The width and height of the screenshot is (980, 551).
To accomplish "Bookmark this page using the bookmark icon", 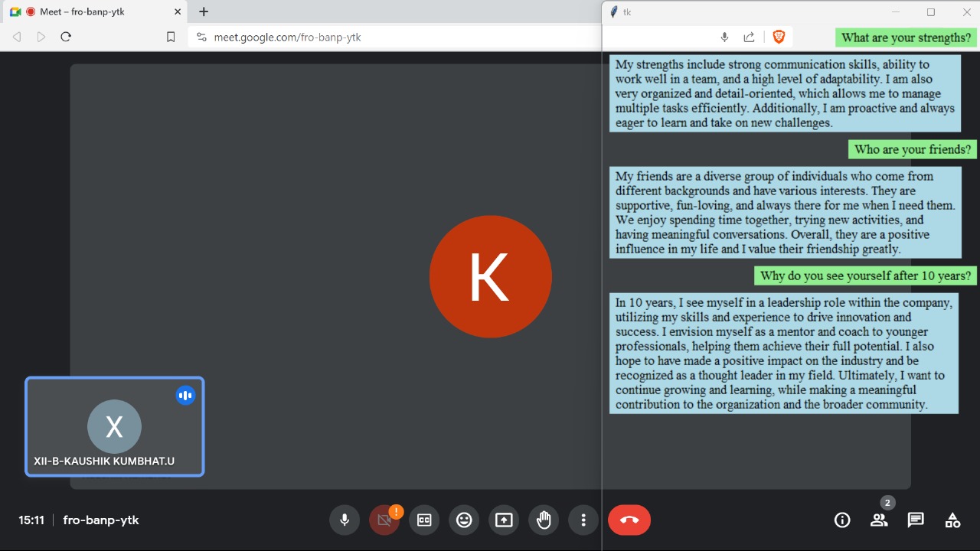I will pos(171,37).
